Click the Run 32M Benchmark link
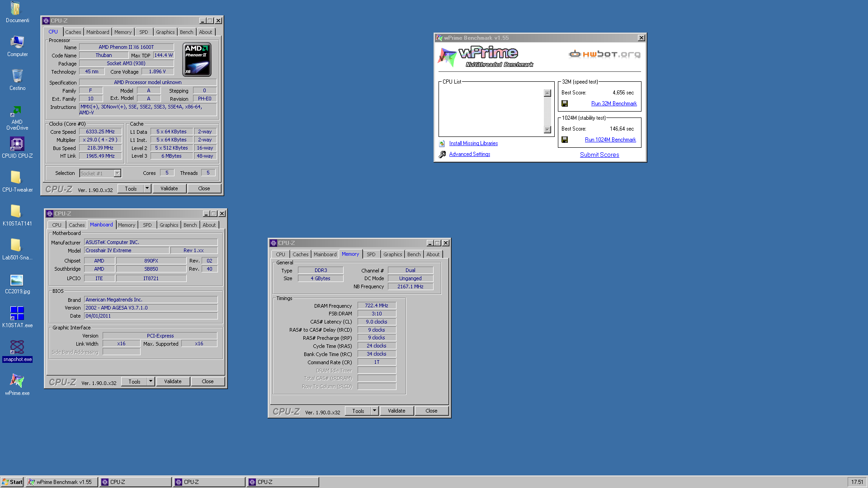 point(614,103)
